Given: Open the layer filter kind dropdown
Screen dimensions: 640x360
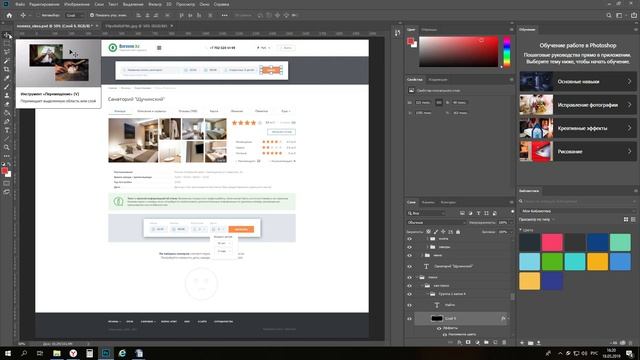Looking at the screenshot, I should point(426,213).
